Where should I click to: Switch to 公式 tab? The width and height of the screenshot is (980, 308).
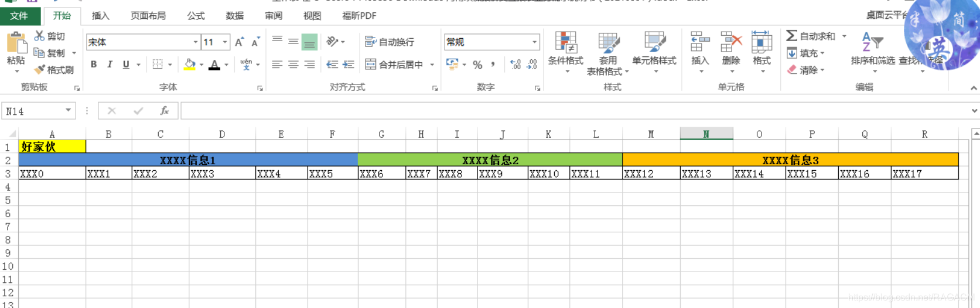tap(196, 16)
